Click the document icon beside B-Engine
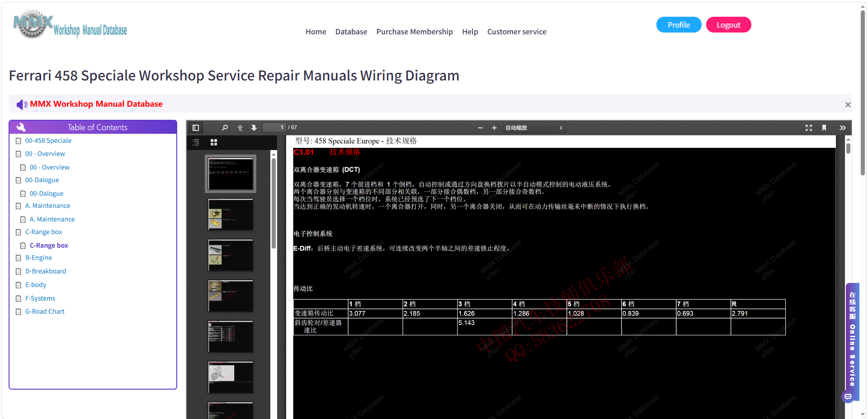This screenshot has width=868, height=419. 19,258
